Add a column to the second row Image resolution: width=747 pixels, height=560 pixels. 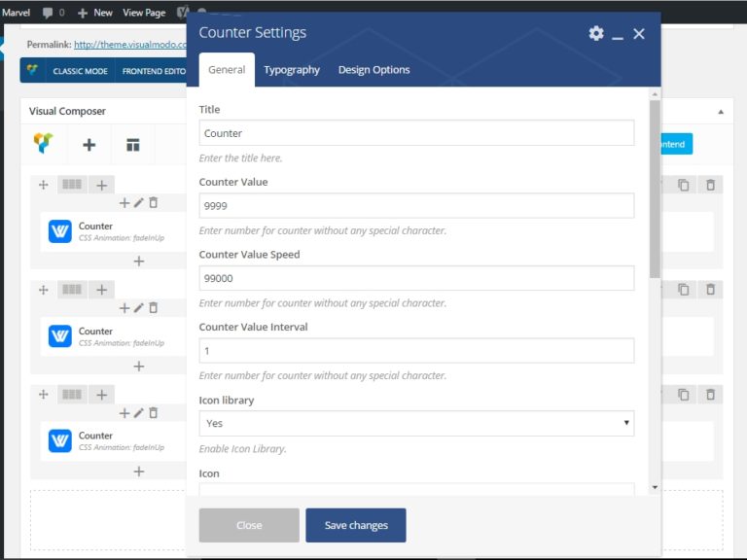pyautogui.click(x=101, y=290)
